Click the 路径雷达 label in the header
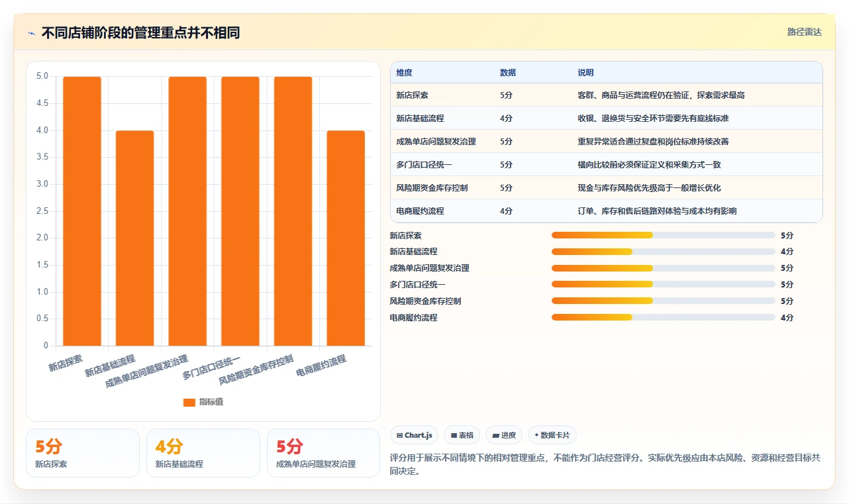 click(804, 32)
